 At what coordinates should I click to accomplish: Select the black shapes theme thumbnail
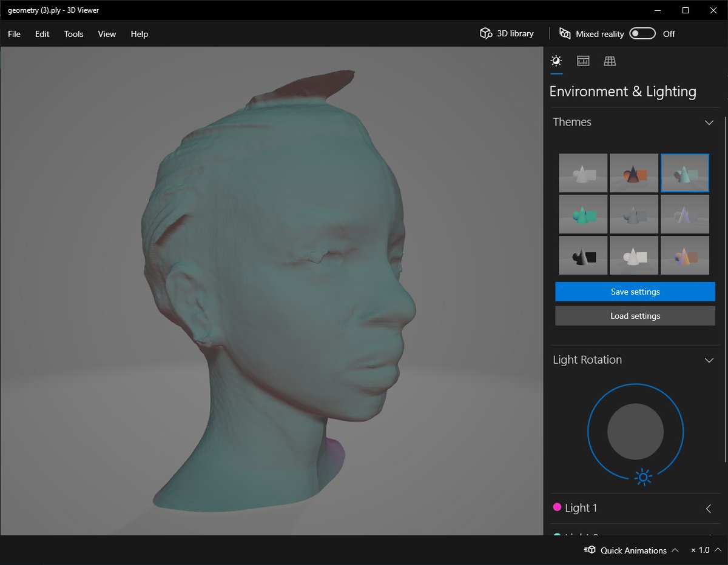pos(583,255)
